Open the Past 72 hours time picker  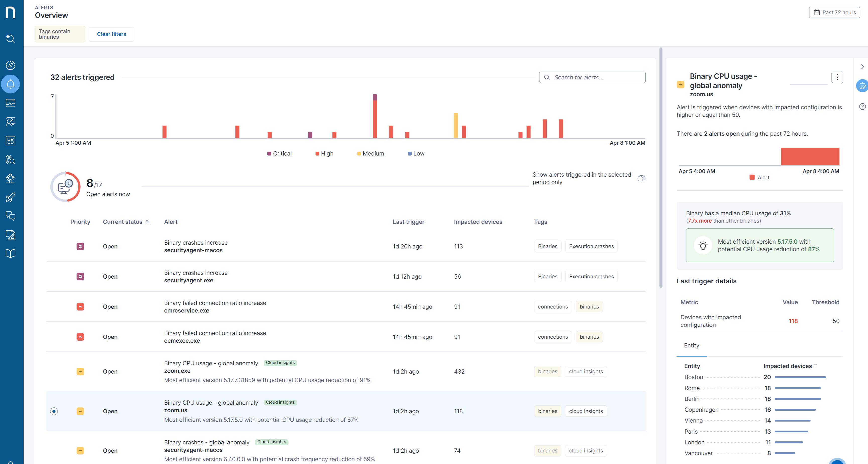(834, 13)
